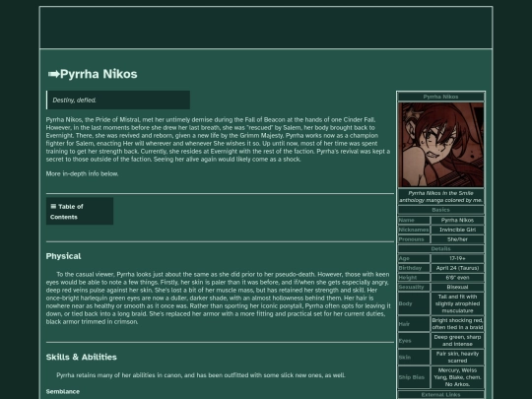Click the Ship Bias label in Details
532x399 pixels.
pos(414,377)
